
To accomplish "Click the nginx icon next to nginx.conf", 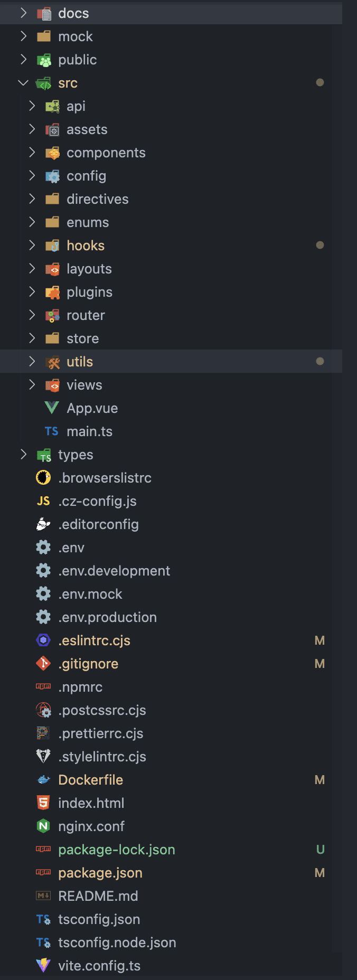I will pos(43,826).
